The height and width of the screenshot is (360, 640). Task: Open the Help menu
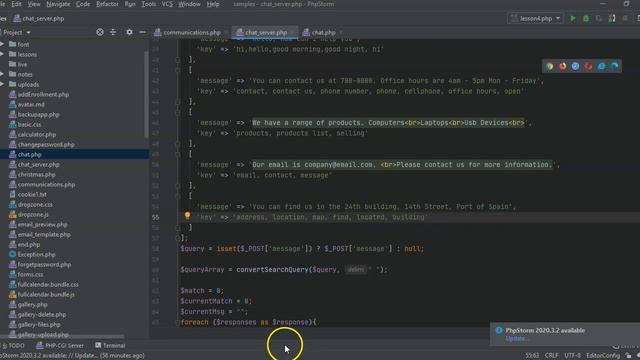click(x=213, y=4)
